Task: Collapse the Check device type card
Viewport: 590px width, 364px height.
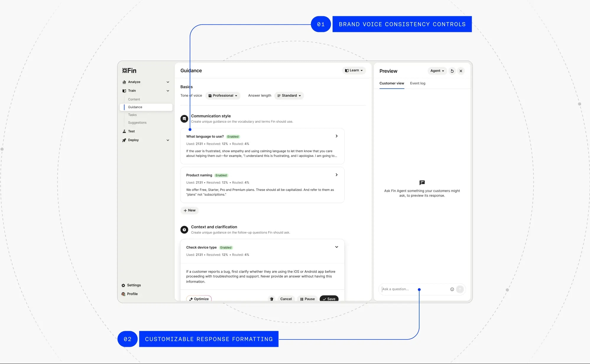Action: [336, 247]
